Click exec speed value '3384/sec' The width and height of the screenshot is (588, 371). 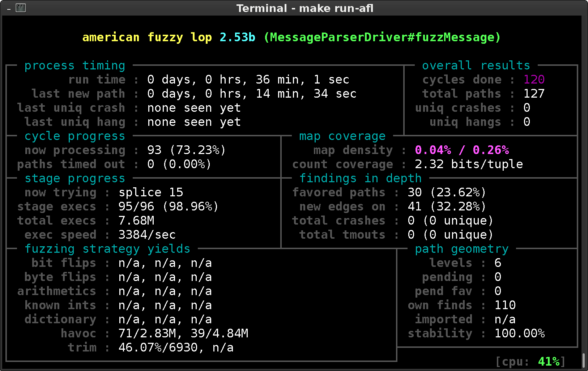(147, 235)
